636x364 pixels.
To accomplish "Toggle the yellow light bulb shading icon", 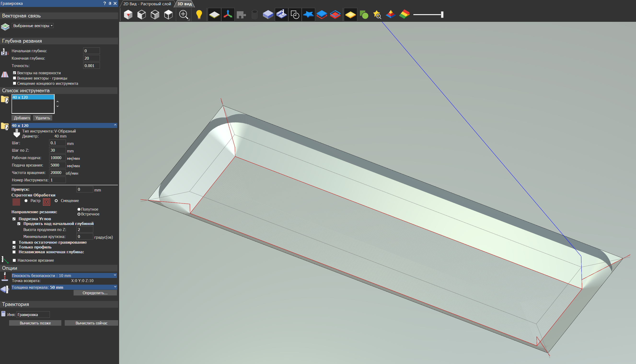I will point(199,15).
